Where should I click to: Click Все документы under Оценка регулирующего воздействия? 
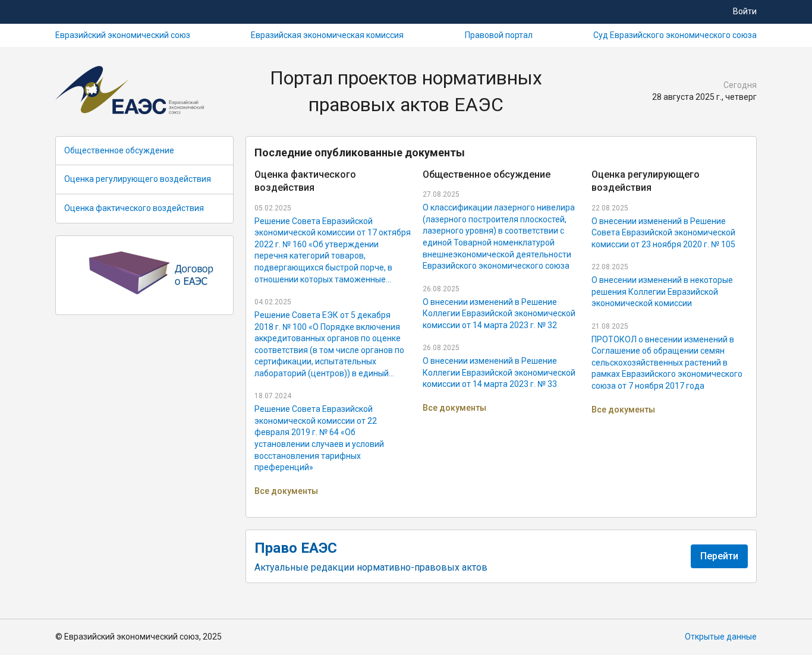(x=623, y=410)
